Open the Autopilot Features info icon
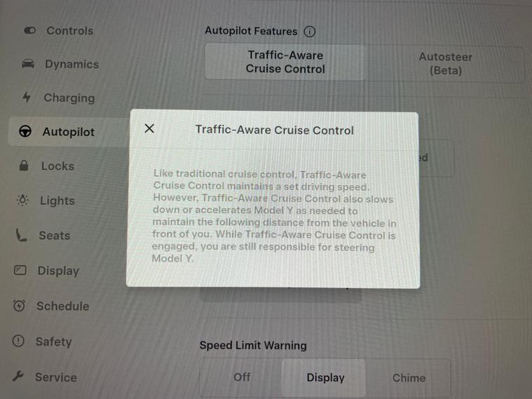This screenshot has width=532, height=399. [x=309, y=32]
